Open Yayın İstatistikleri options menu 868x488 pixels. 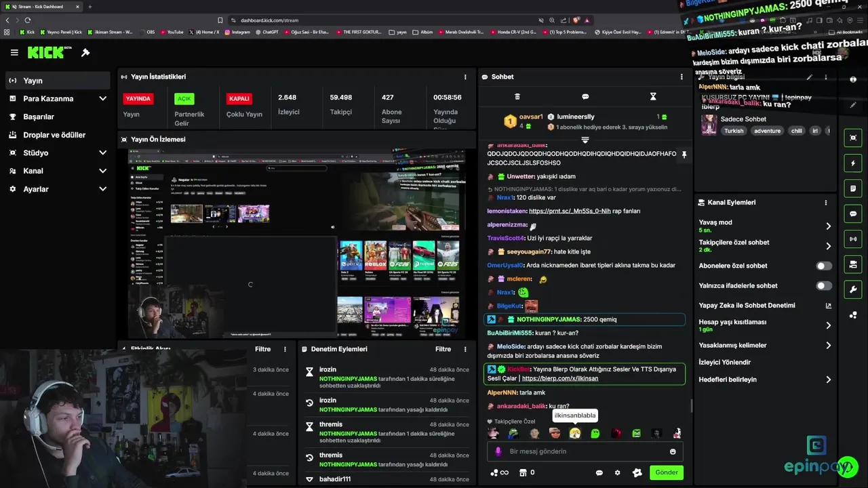[x=465, y=77]
